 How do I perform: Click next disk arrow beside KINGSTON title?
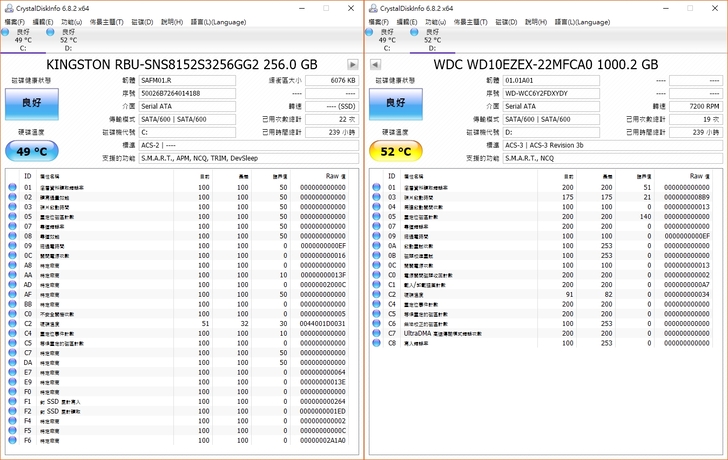click(x=352, y=64)
